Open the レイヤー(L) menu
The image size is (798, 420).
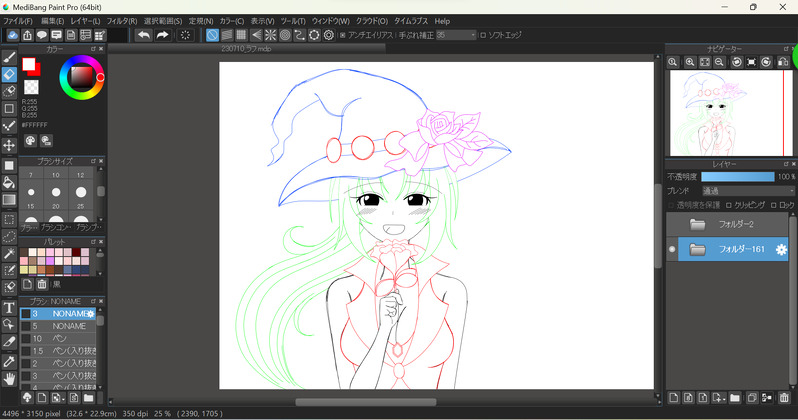[x=85, y=20]
